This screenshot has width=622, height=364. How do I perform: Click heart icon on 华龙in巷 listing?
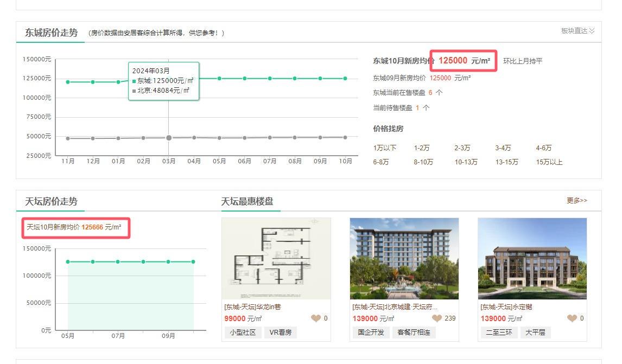(x=315, y=318)
